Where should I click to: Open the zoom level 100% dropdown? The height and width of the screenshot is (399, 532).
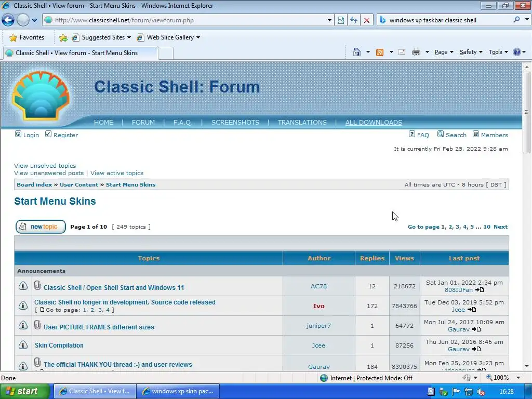click(x=518, y=378)
